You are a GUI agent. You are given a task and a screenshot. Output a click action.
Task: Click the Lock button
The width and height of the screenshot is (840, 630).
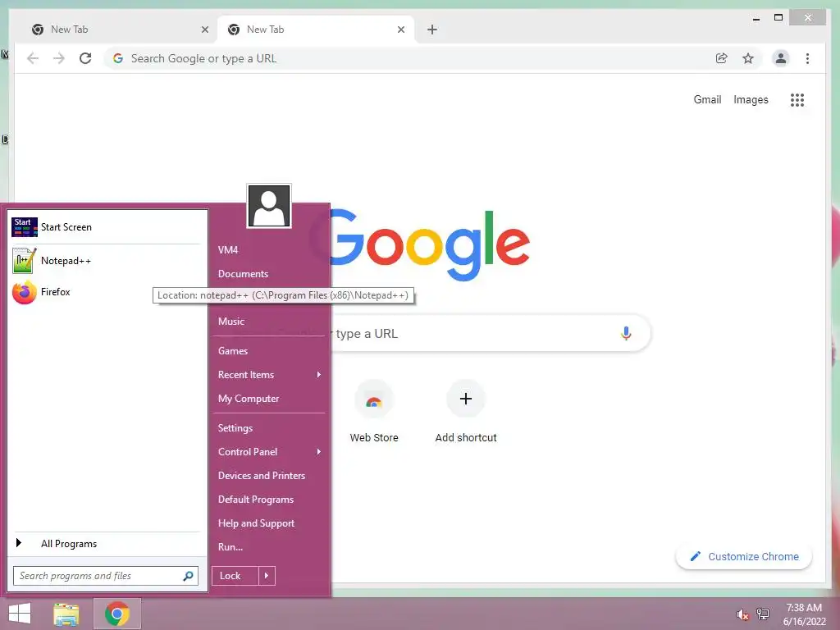[x=235, y=576]
